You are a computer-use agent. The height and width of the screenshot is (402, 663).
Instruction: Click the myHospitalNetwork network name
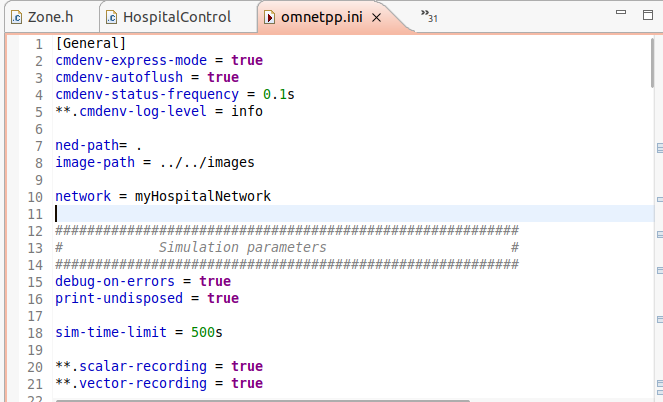(203, 196)
